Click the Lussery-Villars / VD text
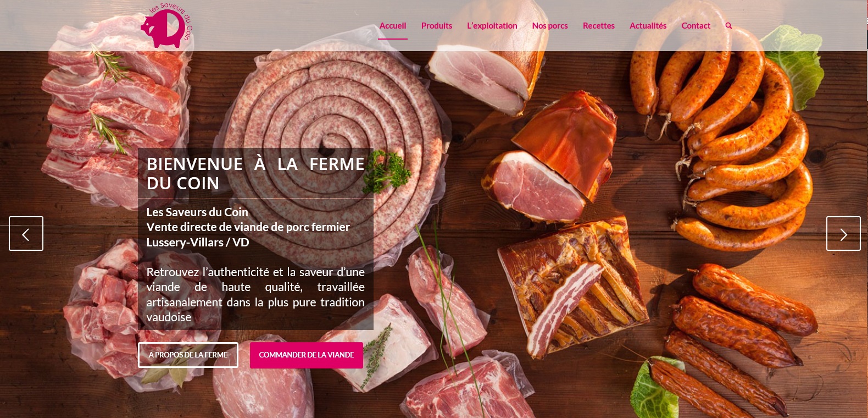The width and height of the screenshot is (868, 418). point(198,242)
